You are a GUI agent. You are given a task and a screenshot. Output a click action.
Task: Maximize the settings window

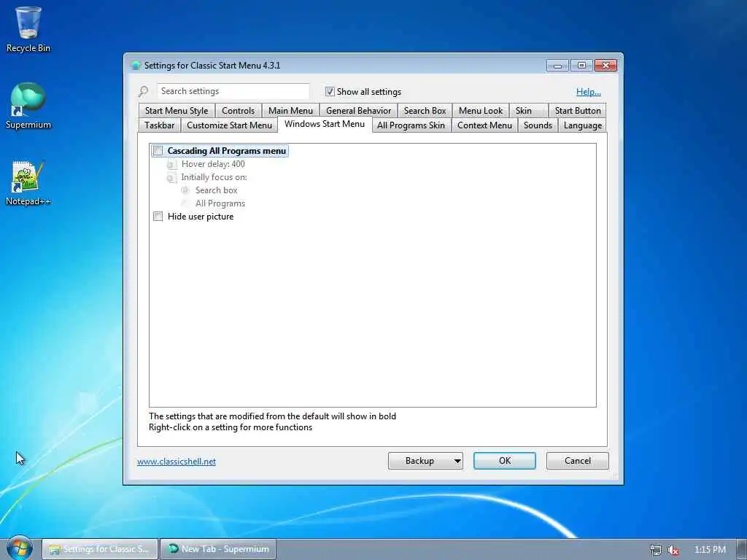click(x=581, y=65)
